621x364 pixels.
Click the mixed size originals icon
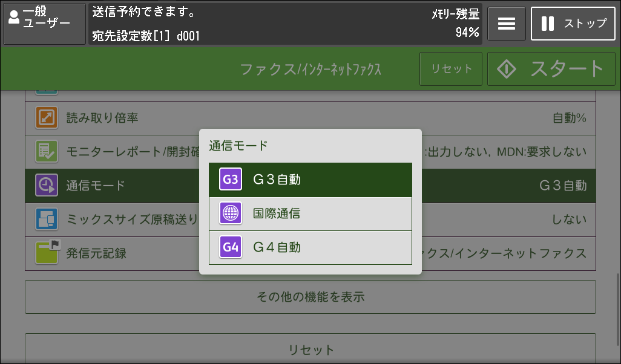(47, 219)
